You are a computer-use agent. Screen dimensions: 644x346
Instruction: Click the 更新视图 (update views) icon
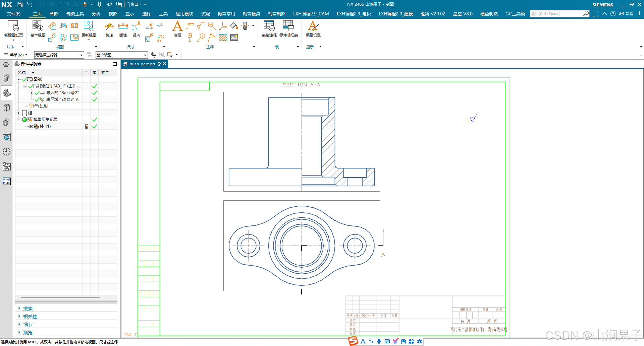(89, 26)
